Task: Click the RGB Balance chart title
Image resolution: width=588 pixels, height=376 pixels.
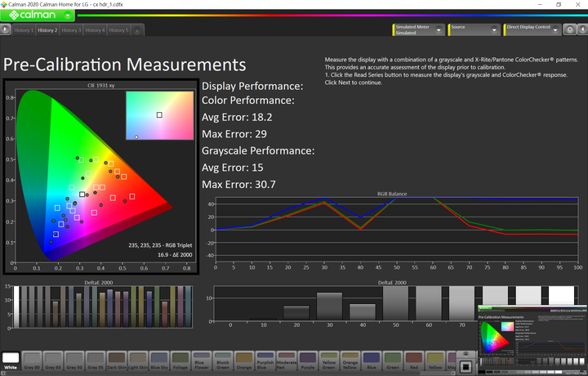Action: coord(392,194)
